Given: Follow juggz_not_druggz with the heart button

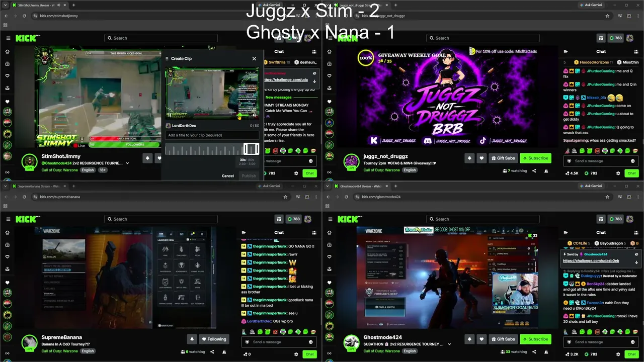Looking at the screenshot, I should (x=481, y=158).
